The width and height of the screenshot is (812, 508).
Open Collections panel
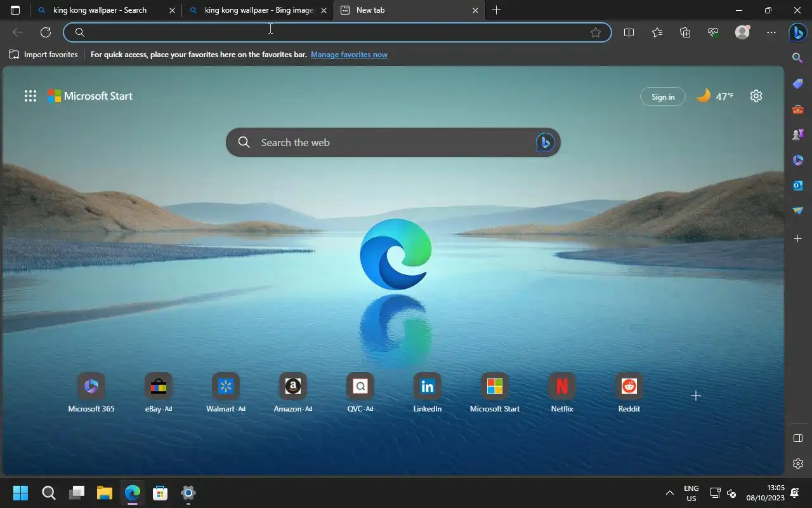click(x=685, y=32)
